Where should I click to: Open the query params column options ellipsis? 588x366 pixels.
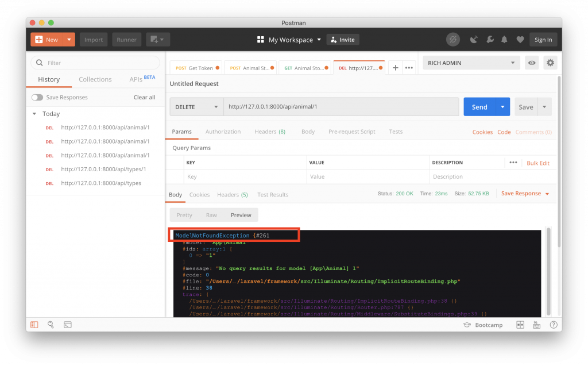point(513,163)
